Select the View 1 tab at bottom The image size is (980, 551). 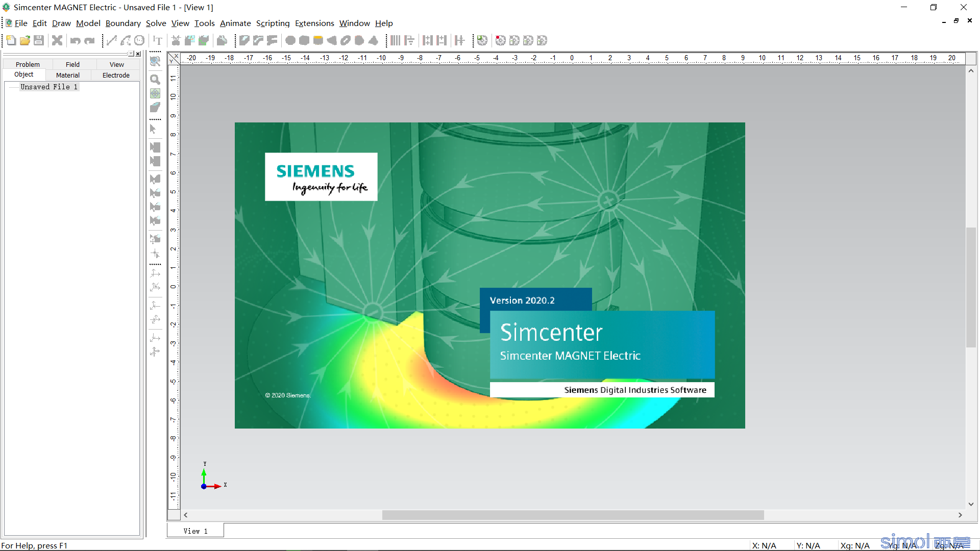click(195, 531)
